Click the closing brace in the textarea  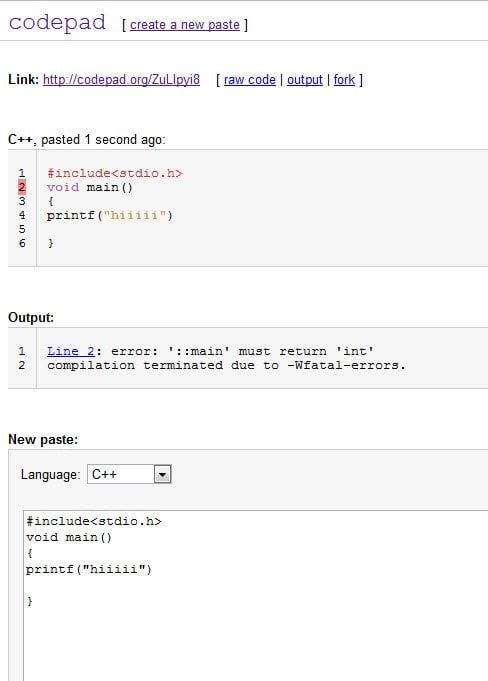30,601
